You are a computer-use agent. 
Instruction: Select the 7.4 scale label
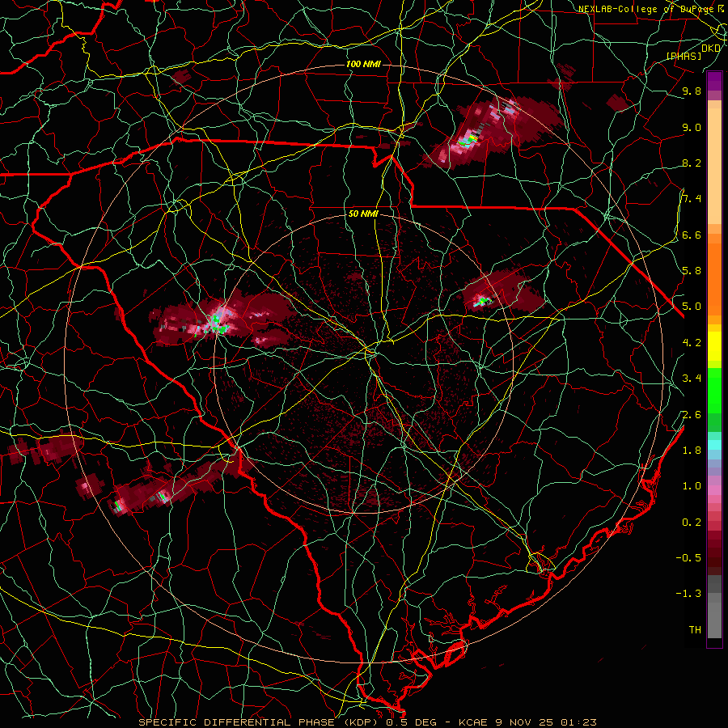(x=692, y=199)
